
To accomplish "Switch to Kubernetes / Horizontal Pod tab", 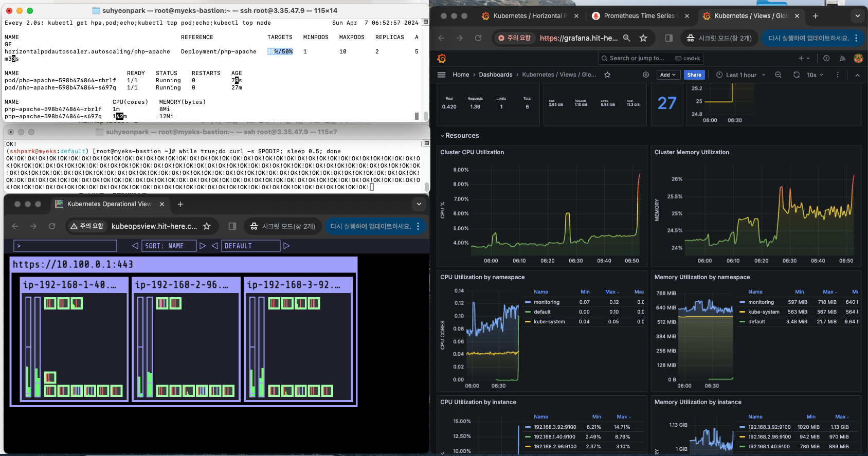I will (x=530, y=16).
